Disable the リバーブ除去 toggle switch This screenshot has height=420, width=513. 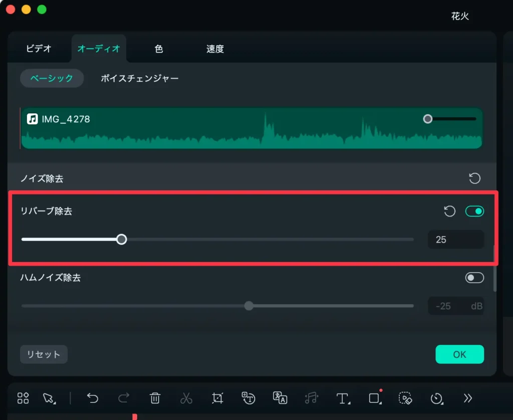point(474,212)
